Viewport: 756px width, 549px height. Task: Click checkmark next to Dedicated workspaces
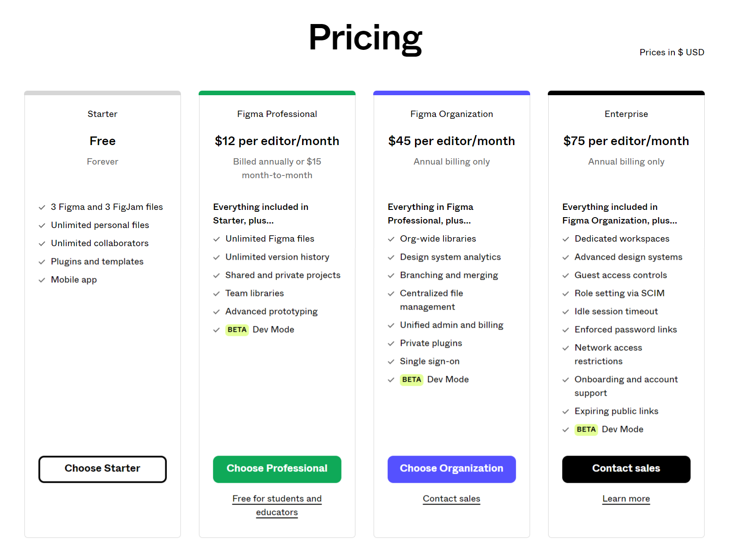point(566,239)
